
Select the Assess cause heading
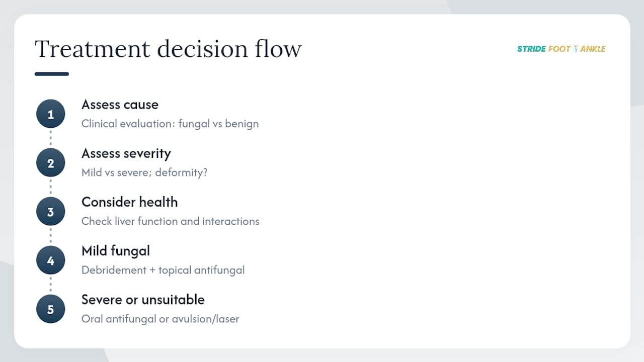point(120,105)
